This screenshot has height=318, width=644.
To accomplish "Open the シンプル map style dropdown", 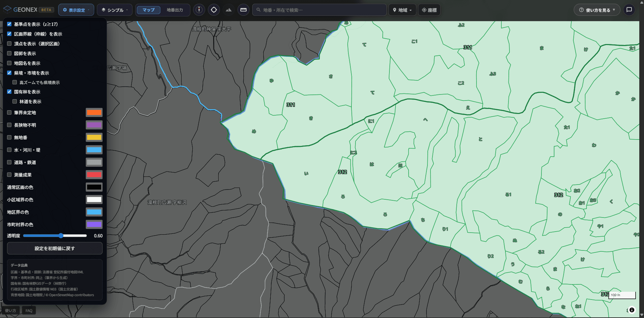I will 115,10.
